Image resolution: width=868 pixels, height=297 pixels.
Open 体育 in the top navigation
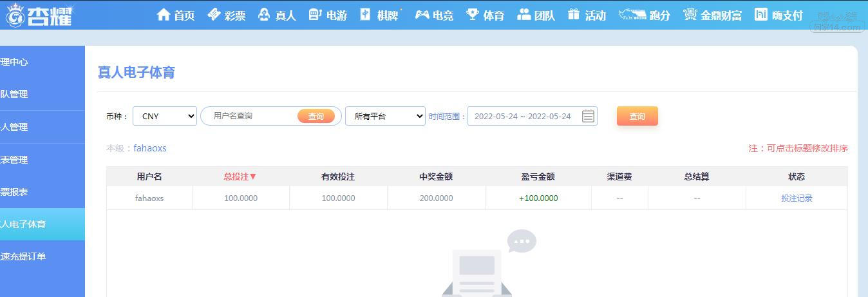(x=494, y=15)
